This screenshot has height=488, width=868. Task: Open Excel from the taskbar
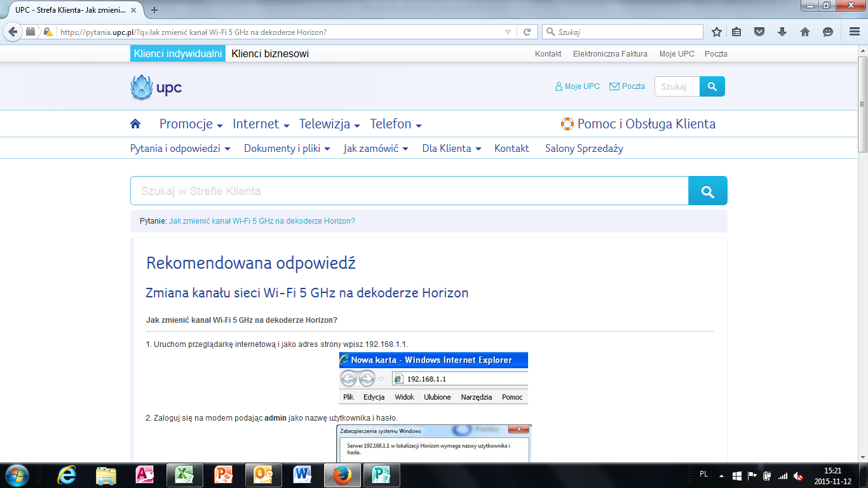click(185, 475)
